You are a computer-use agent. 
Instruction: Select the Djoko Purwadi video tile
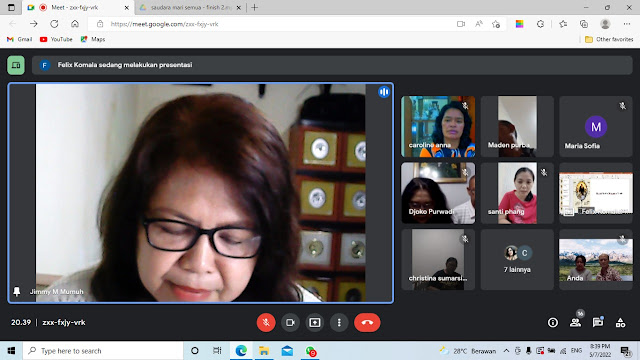(x=438, y=193)
